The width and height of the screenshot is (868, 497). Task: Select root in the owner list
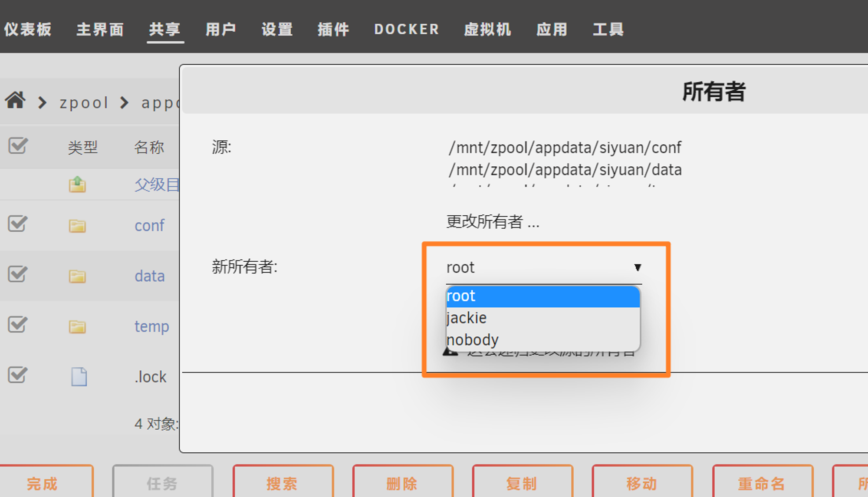[x=543, y=296]
